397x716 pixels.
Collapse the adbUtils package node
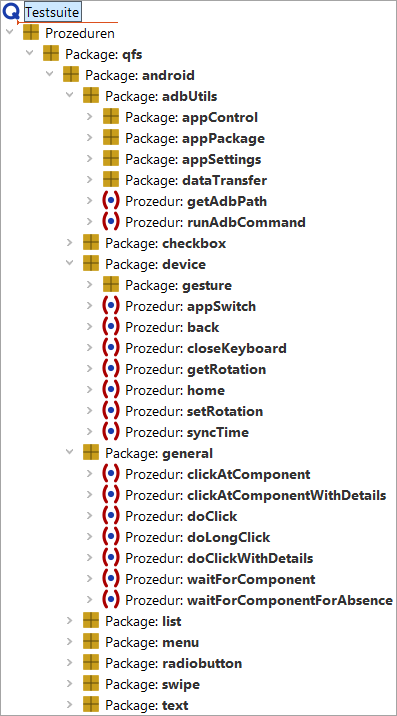coord(70,96)
